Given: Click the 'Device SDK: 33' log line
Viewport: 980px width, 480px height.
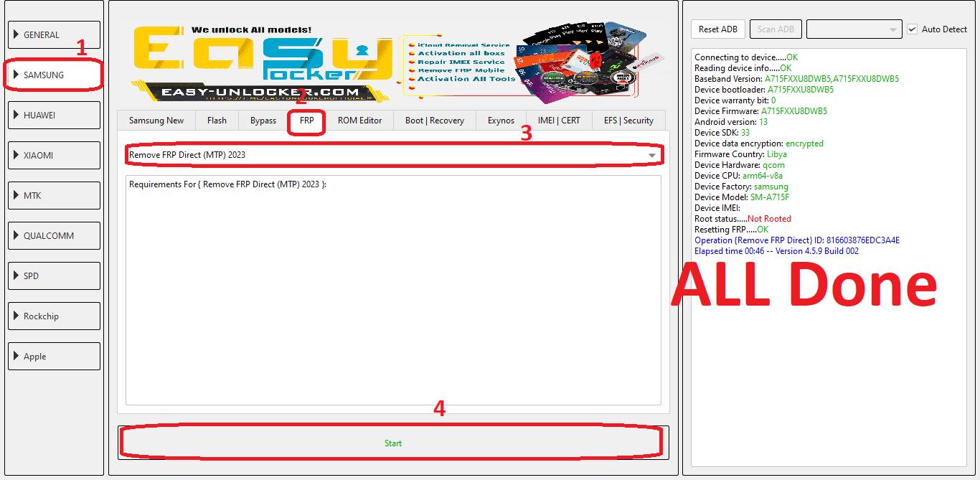Looking at the screenshot, I should 722,133.
